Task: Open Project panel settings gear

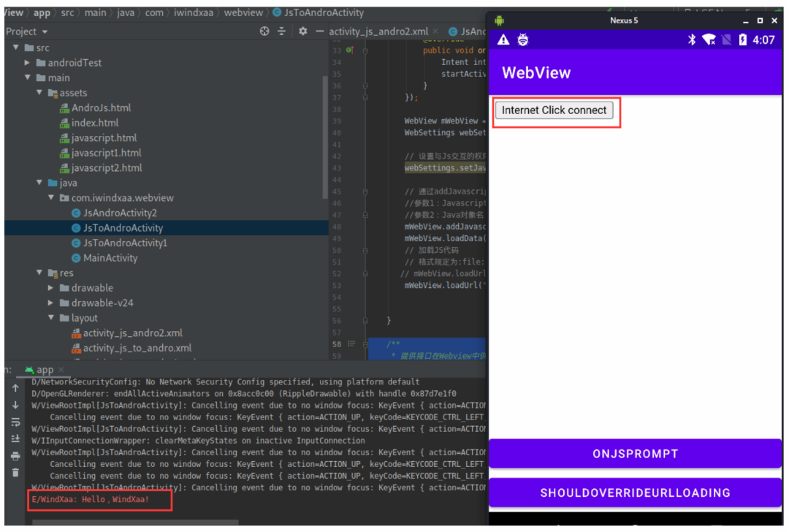Action: click(302, 31)
